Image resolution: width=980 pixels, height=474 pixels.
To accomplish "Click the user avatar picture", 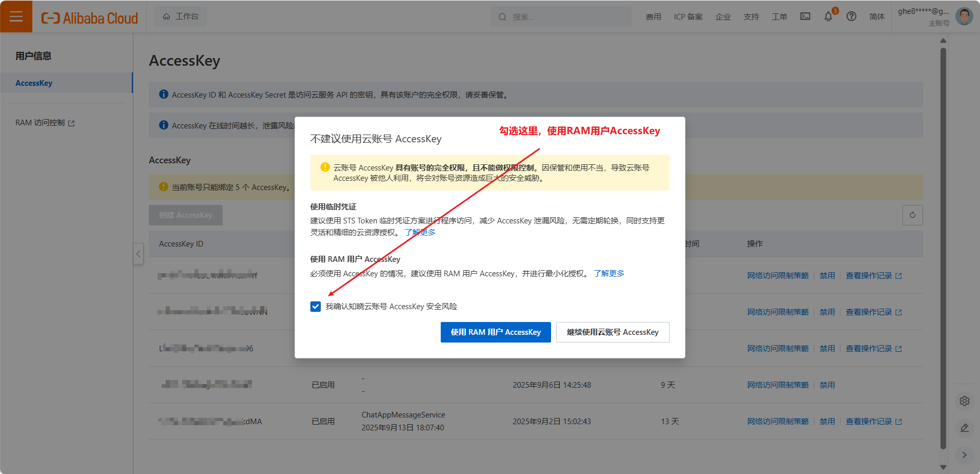I will pyautogui.click(x=964, y=16).
